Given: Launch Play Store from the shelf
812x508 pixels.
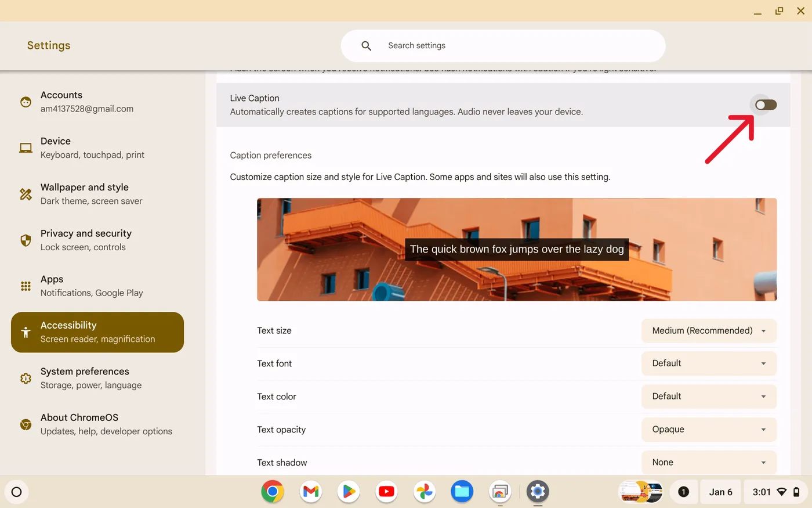Looking at the screenshot, I should click(349, 492).
